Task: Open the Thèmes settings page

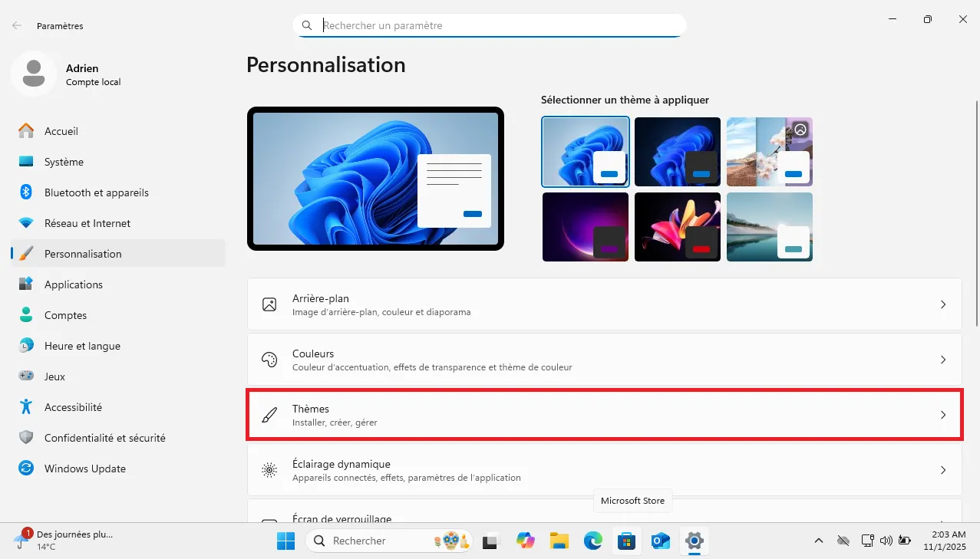Action: 605,415
